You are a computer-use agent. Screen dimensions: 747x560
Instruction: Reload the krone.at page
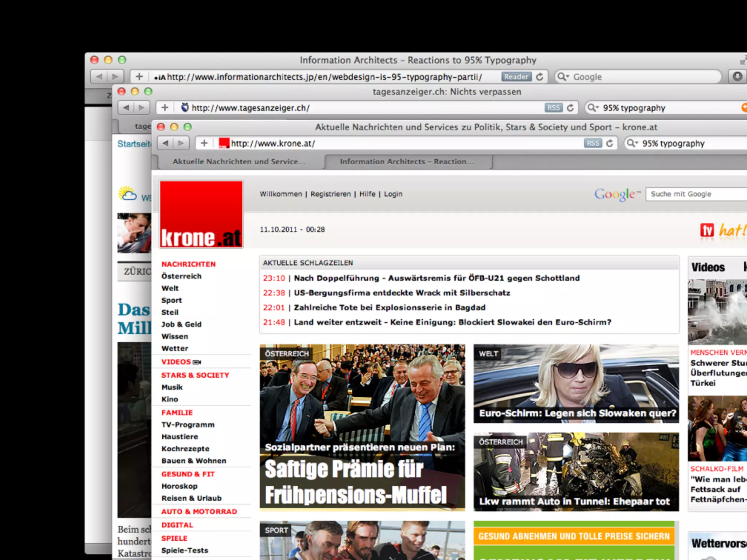pos(609,143)
